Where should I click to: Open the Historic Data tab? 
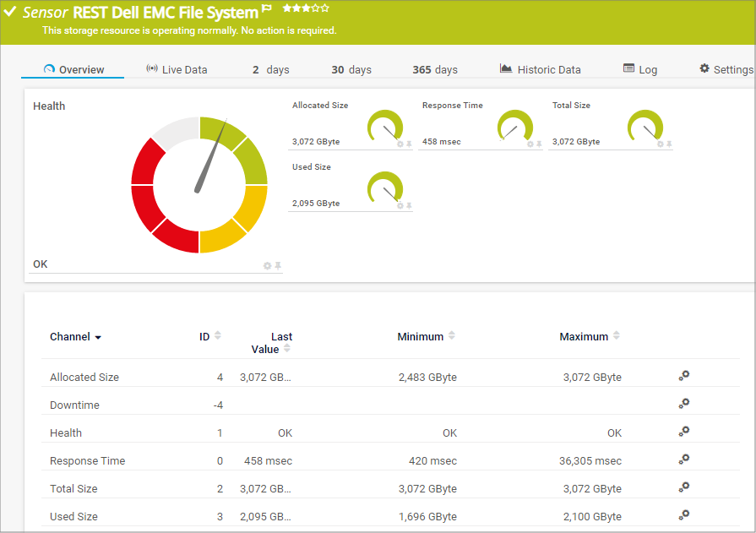[x=540, y=69]
